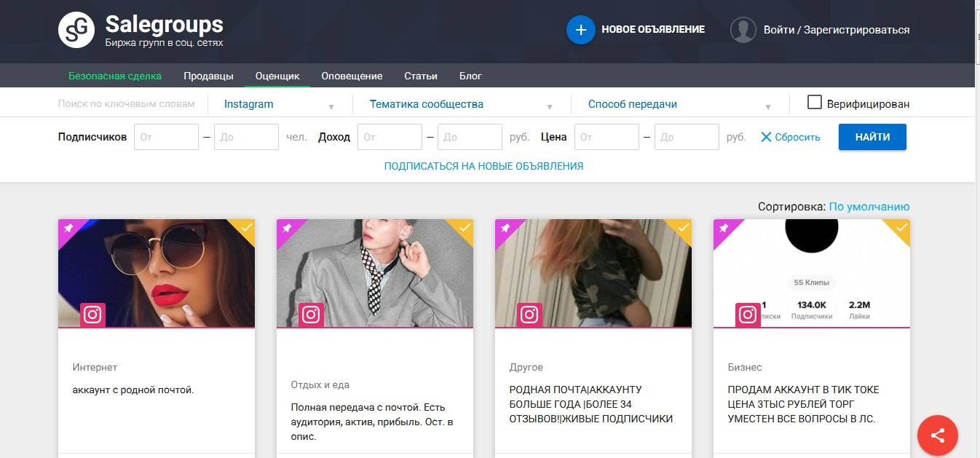Expand the Тематика сообщества dropdown
Viewport: 980px width, 458px height.
pyautogui.click(x=460, y=104)
